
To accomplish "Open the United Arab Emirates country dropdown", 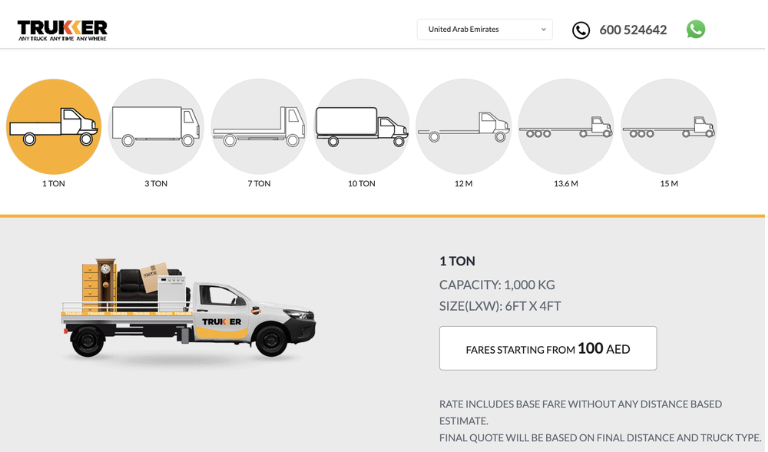I will coord(484,29).
